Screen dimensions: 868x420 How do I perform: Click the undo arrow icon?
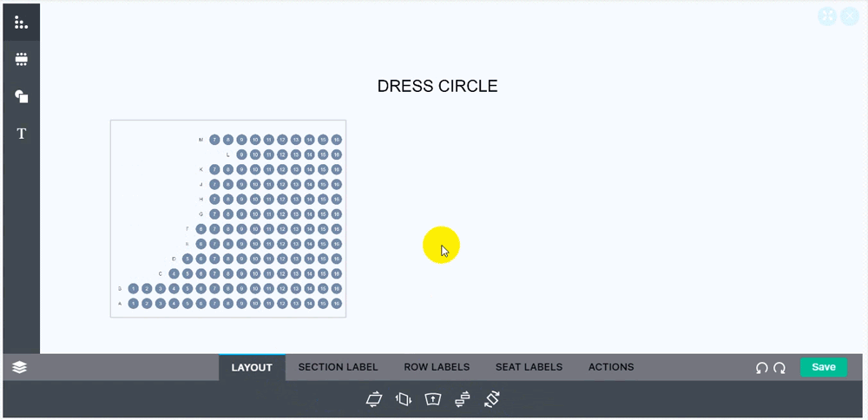762,368
